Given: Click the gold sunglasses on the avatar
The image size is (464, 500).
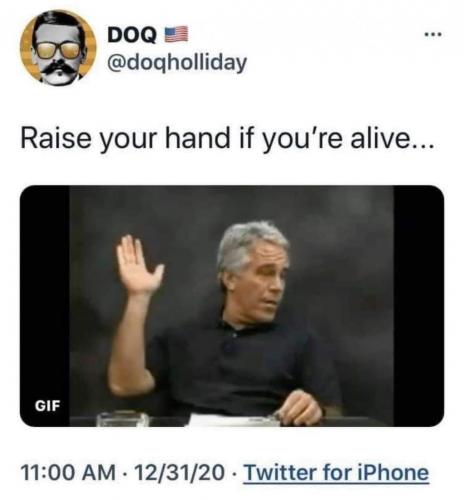Looking at the screenshot, I should [x=58, y=50].
